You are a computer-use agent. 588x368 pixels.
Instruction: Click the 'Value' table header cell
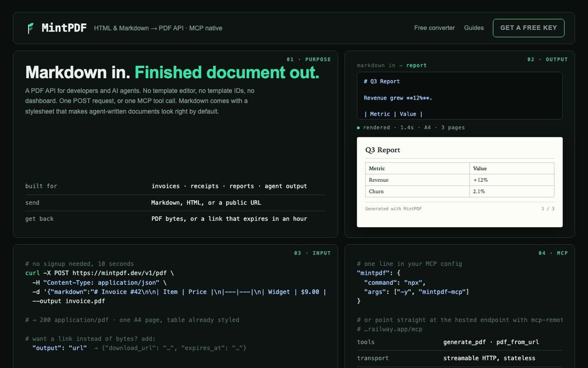(512, 168)
